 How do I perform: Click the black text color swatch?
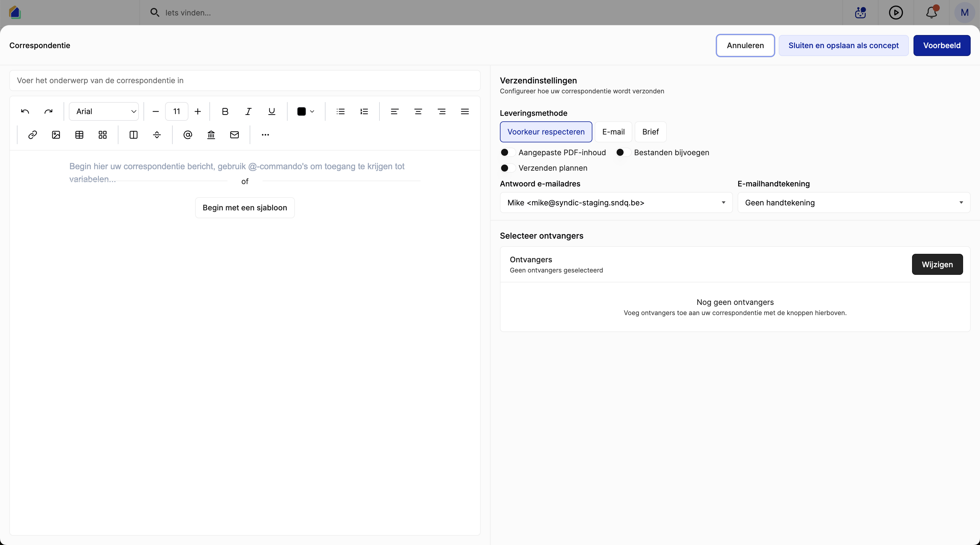301,111
